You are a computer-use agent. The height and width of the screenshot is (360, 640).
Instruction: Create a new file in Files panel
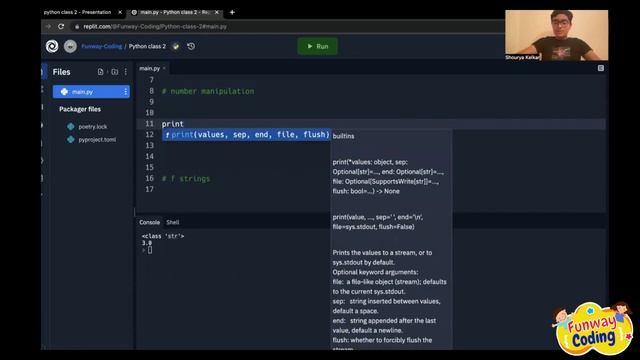(x=100, y=72)
